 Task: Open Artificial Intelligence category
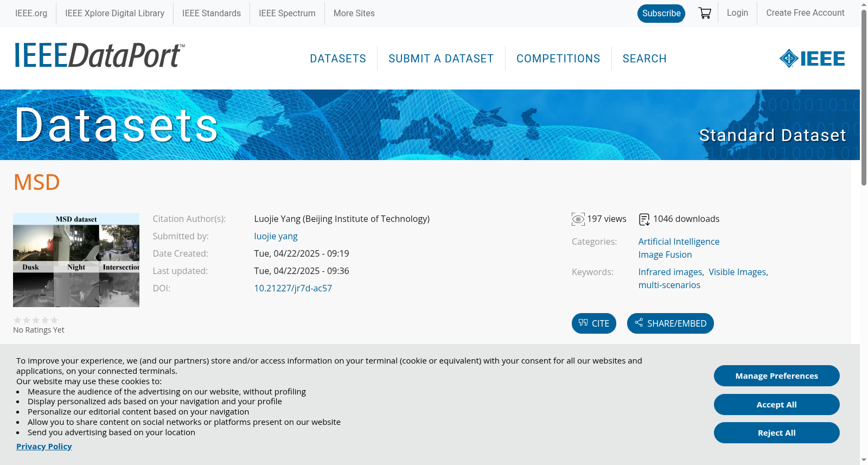pyautogui.click(x=679, y=241)
